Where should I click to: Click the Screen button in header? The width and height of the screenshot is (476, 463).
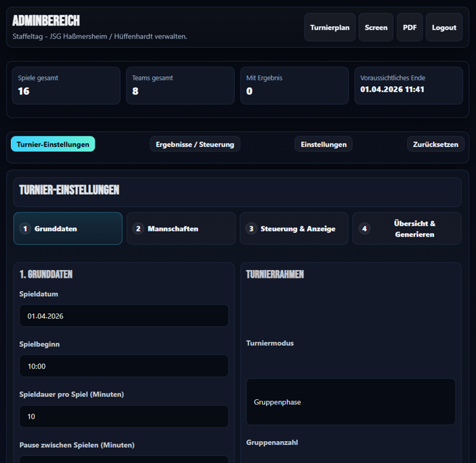[376, 28]
